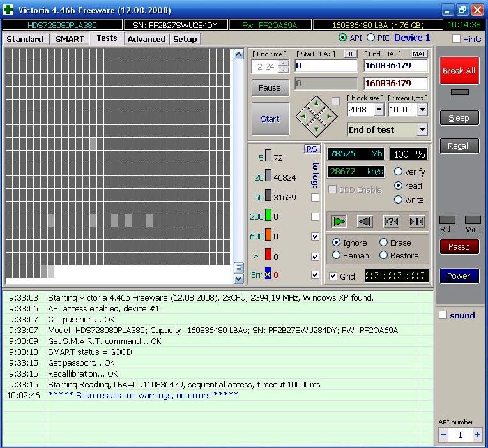Click the butterfly seek mode button
488x448 pixels.
pyautogui.click(x=416, y=221)
